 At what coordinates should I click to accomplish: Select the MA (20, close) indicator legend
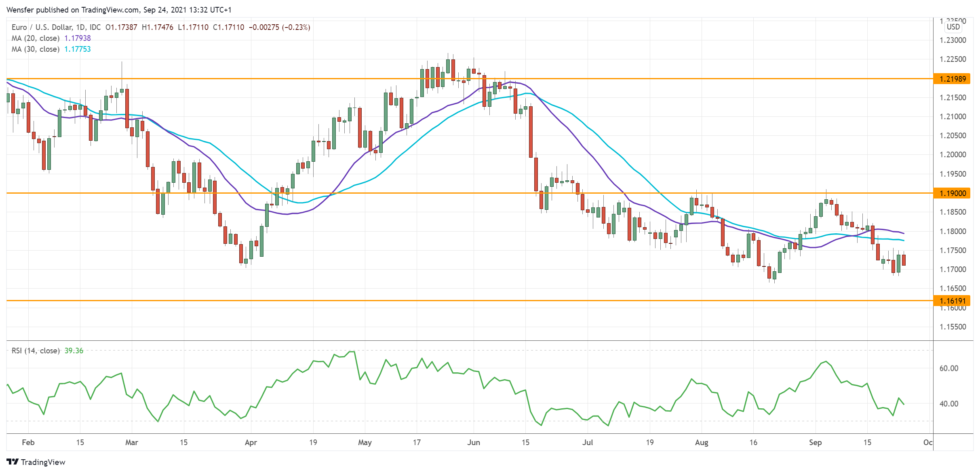coord(36,38)
